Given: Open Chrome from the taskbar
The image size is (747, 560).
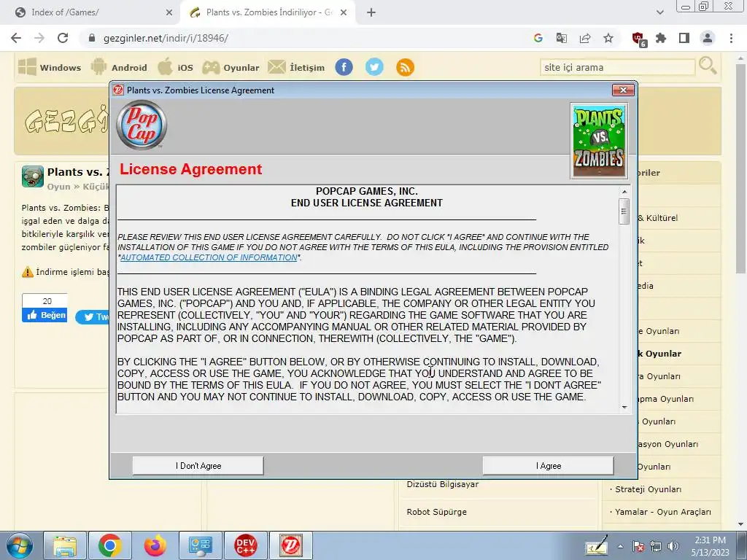Looking at the screenshot, I should pos(110,545).
